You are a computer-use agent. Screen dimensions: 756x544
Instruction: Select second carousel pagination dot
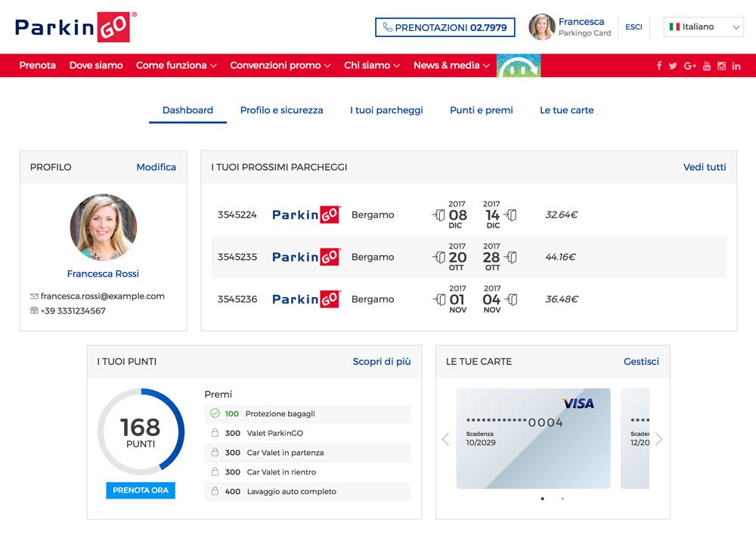(562, 499)
